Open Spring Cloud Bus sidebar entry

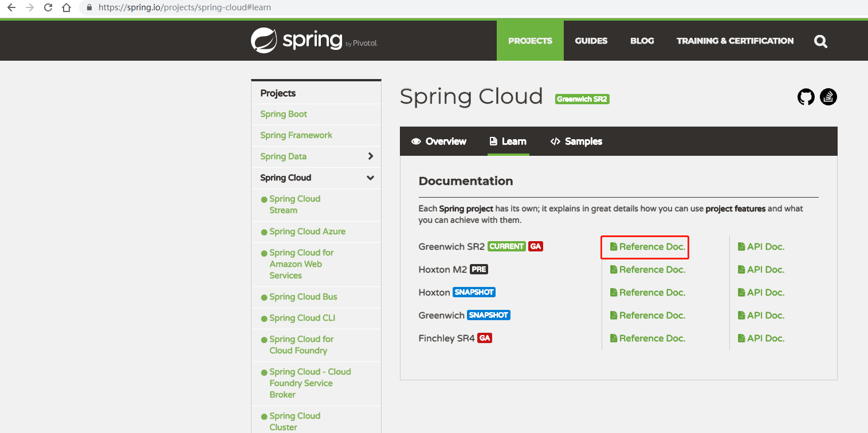point(303,297)
